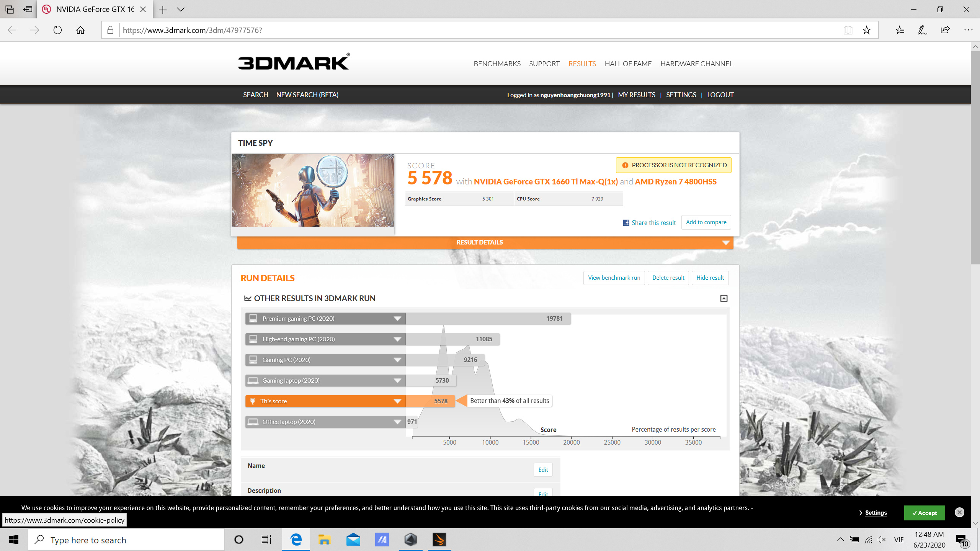
Task: Open the 3DMark app on taskbar
Action: point(439,540)
